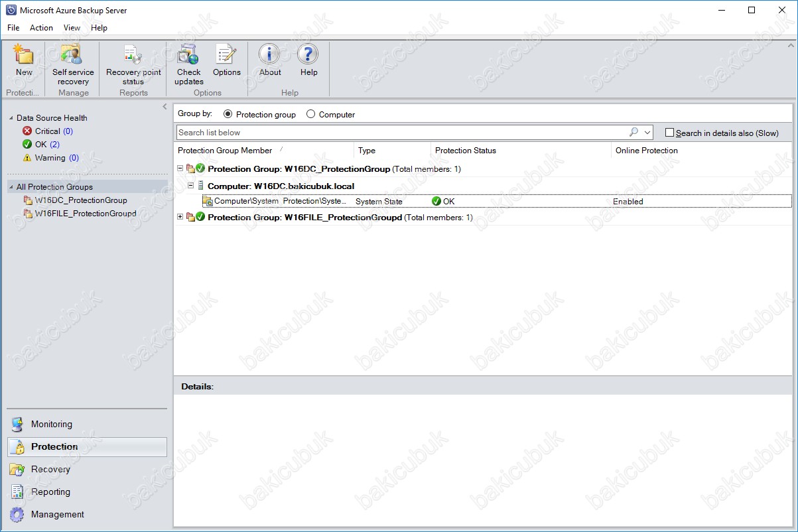Click the Check updates icon
Viewport: 798px width, 532px height.
pos(188,54)
